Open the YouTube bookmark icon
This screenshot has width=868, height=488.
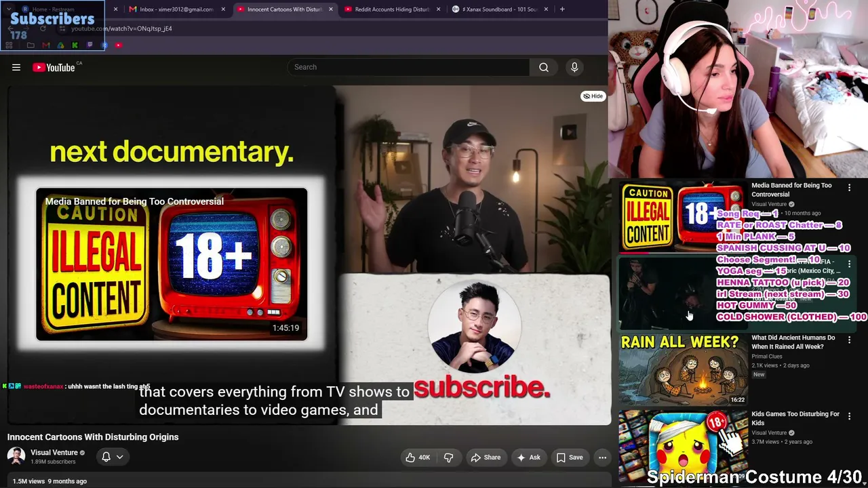[x=119, y=45]
